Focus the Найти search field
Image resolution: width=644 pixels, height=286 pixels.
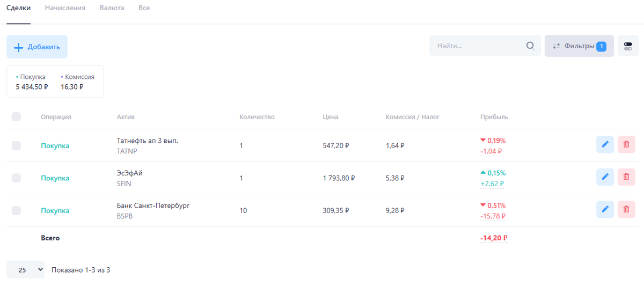[x=478, y=46]
